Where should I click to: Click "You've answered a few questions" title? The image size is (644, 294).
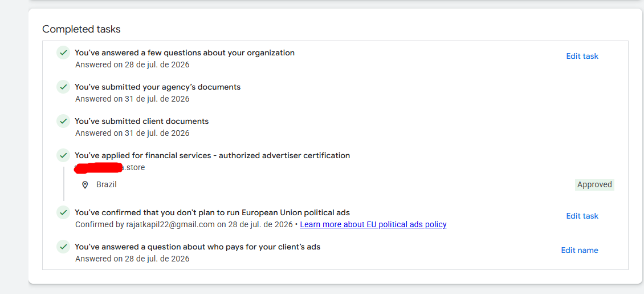tap(185, 53)
